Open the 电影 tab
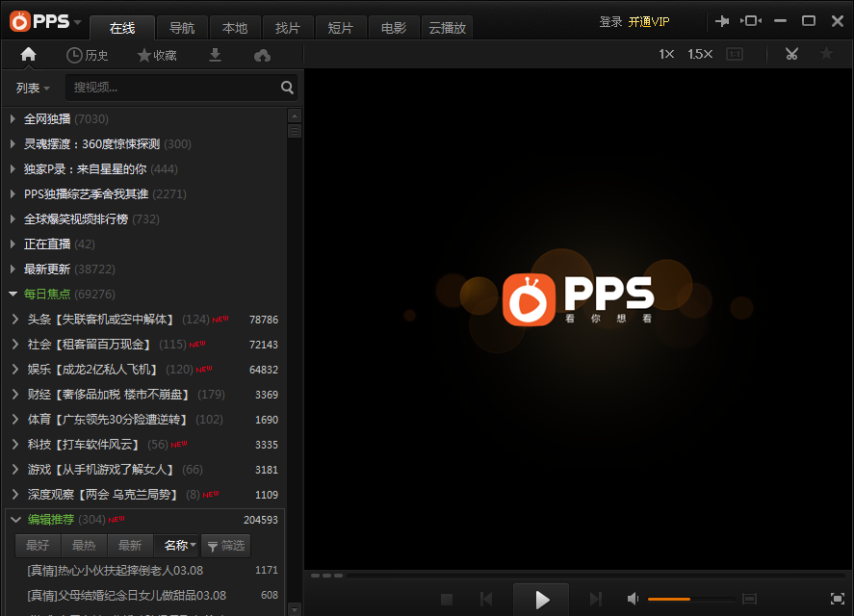Image resolution: width=854 pixels, height=616 pixels. [394, 28]
